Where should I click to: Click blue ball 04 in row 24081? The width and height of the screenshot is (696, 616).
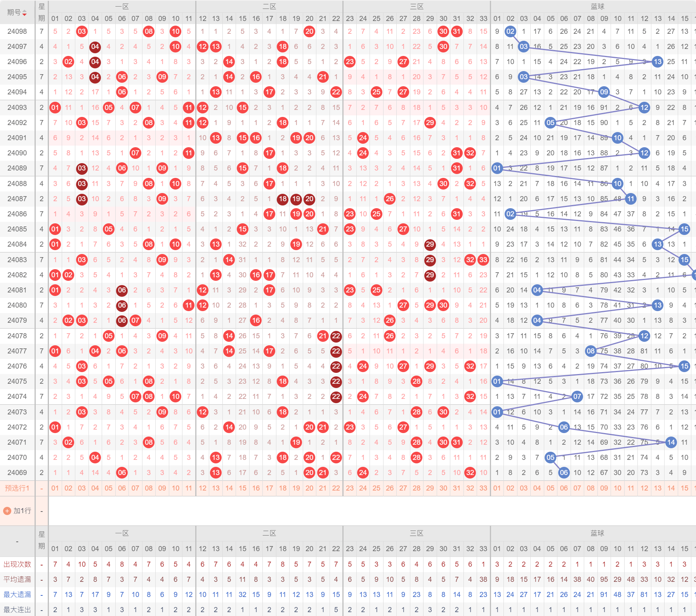point(537,290)
